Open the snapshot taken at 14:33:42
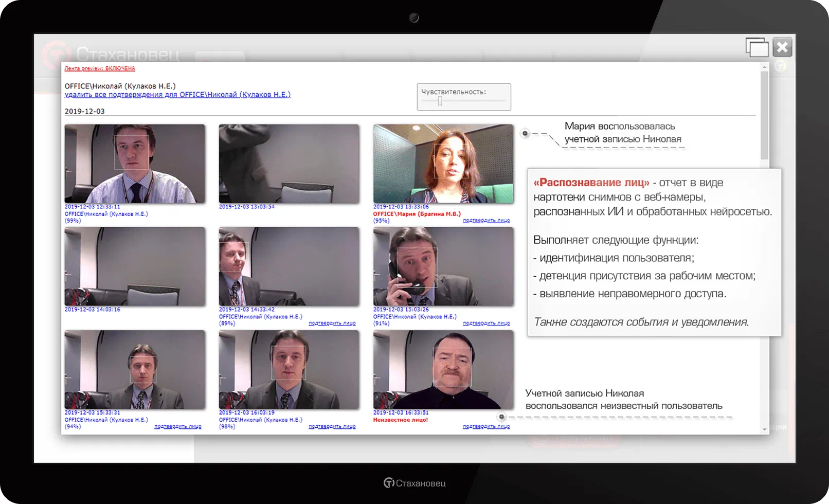The width and height of the screenshot is (829, 504). 289,266
